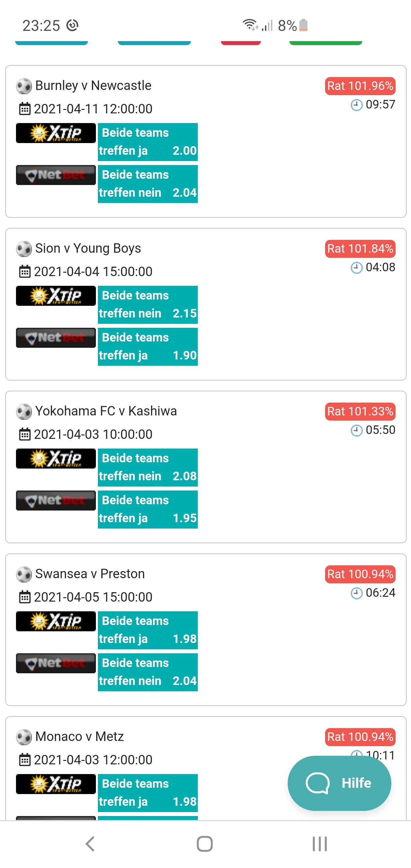The height and width of the screenshot is (868, 411).
Task: Open the Rat 101.33% badge
Action: (x=360, y=412)
